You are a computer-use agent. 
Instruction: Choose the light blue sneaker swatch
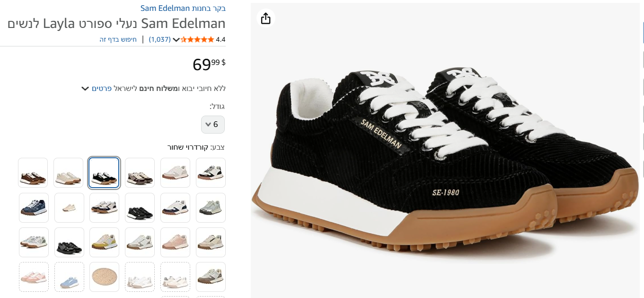pyautogui.click(x=69, y=277)
